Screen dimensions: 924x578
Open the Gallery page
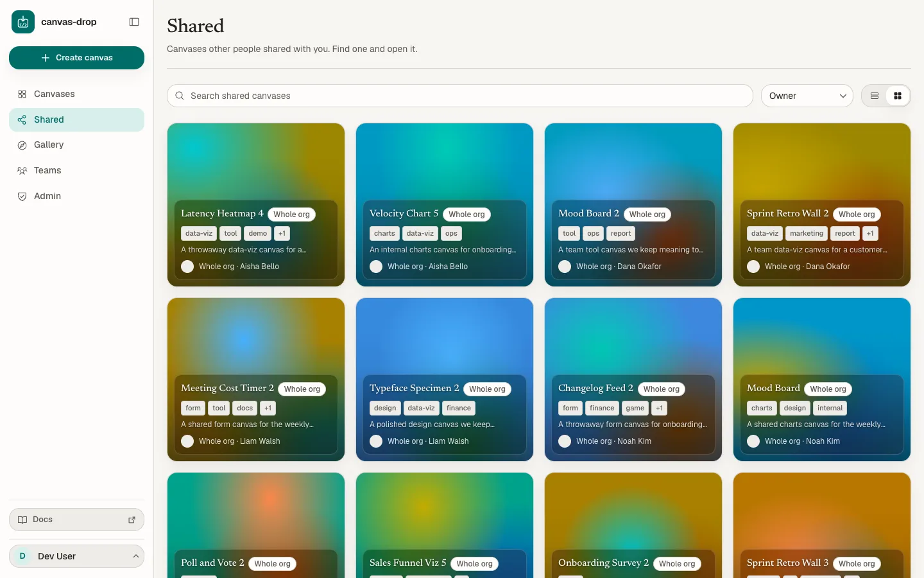click(76, 145)
